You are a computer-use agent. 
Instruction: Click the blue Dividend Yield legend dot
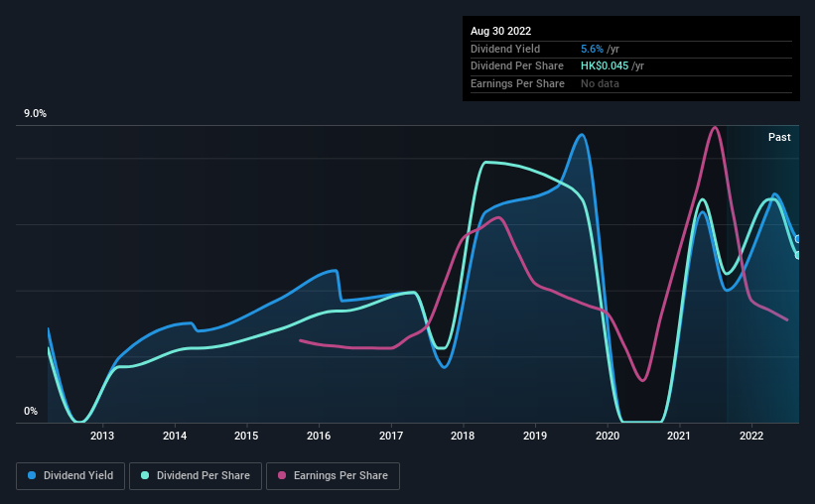(32, 475)
